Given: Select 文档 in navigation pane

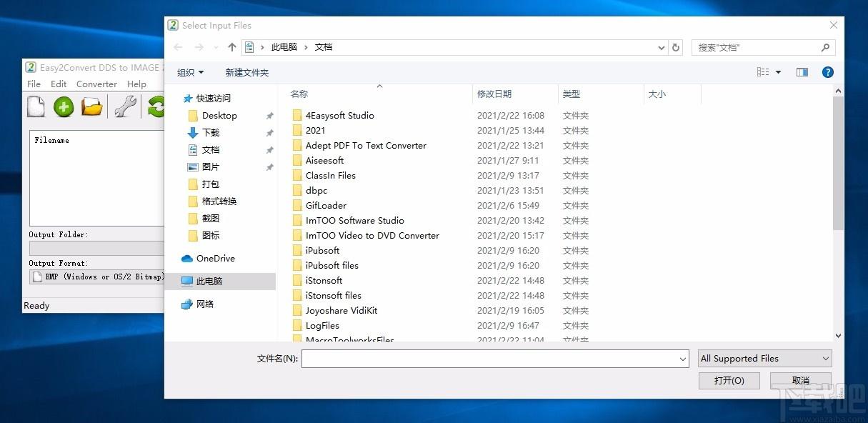Looking at the screenshot, I should tap(211, 149).
